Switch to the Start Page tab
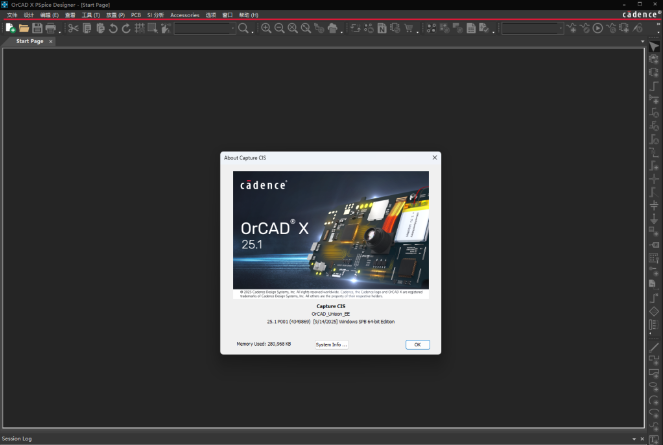The image size is (663, 445). [x=29, y=41]
